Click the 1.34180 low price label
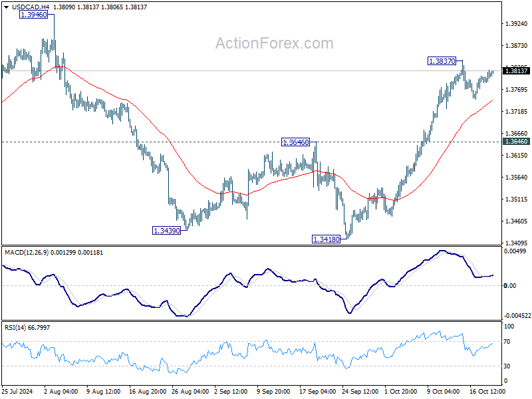Screen dimensions: 532x399 tap(326, 239)
